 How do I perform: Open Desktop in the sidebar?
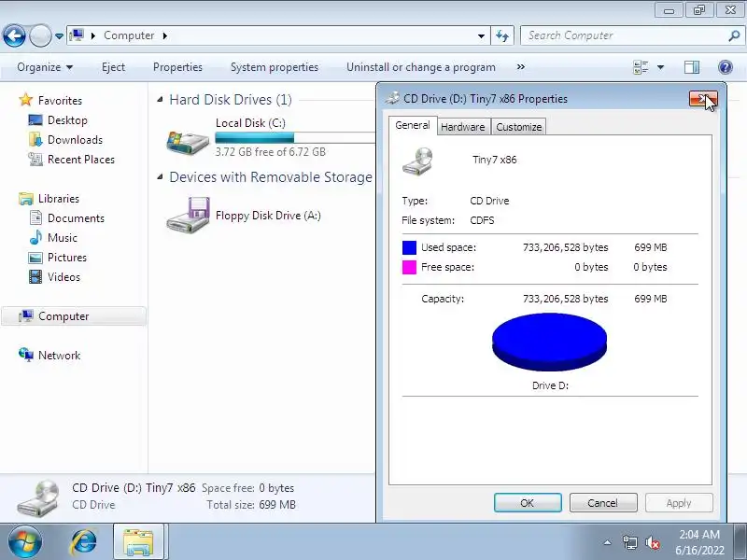click(67, 120)
